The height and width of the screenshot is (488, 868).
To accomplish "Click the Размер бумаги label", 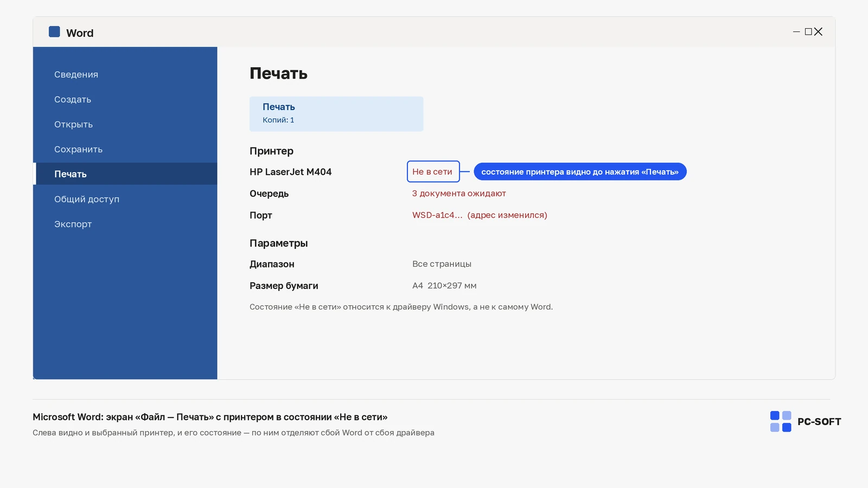I will 284,286.
